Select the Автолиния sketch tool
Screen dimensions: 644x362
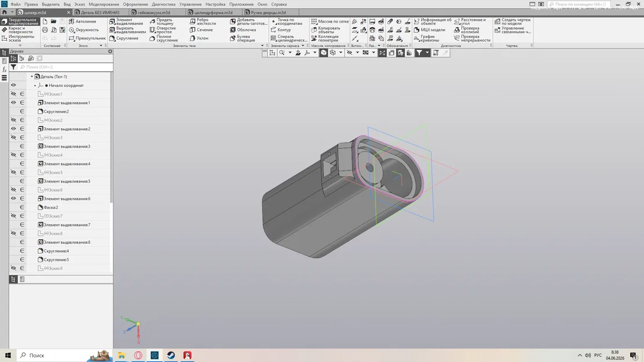[82, 21]
